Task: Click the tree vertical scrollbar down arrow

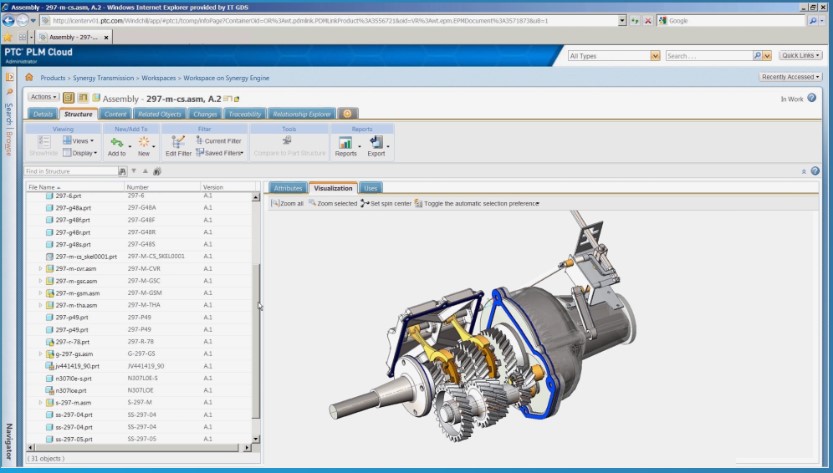Action: point(256,439)
